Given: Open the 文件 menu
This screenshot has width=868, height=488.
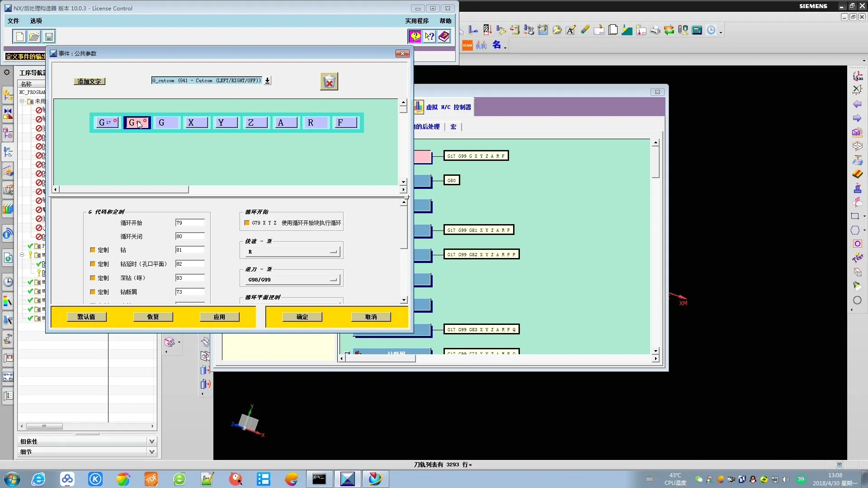Looking at the screenshot, I should click(13, 21).
